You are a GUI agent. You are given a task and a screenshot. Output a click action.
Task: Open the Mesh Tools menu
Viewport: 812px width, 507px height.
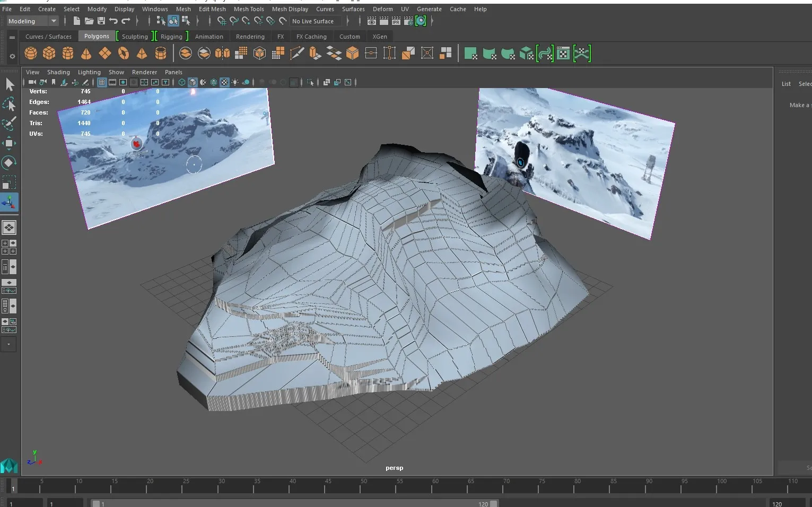tap(249, 9)
